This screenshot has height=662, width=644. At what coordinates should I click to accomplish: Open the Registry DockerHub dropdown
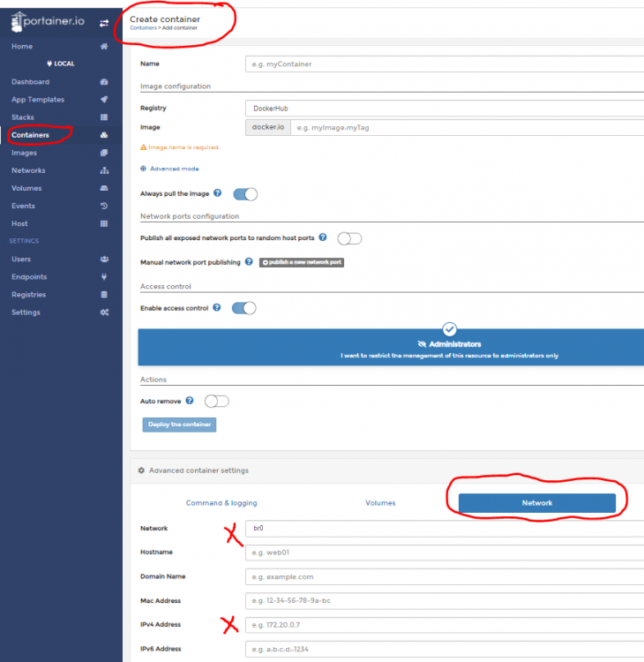(445, 109)
